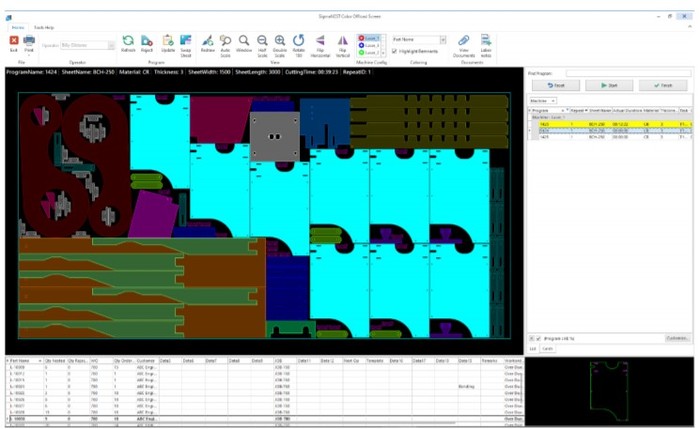Click the grey square plate part in the nest
Image resolution: width=700 pixels, height=429 pixels.
[275, 136]
